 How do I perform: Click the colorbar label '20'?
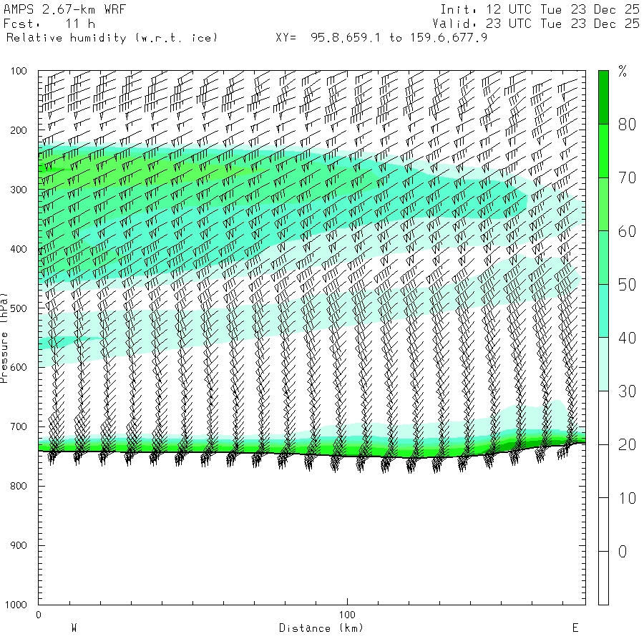point(627,445)
